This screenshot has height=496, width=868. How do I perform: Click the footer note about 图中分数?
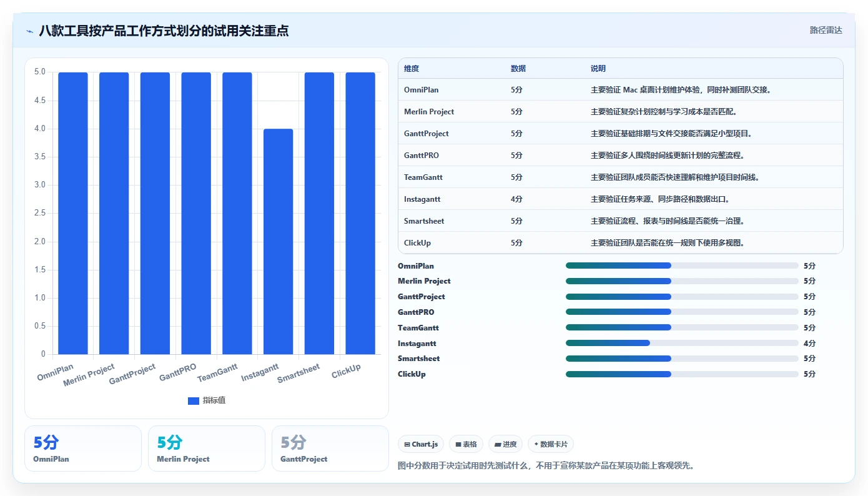[546, 465]
